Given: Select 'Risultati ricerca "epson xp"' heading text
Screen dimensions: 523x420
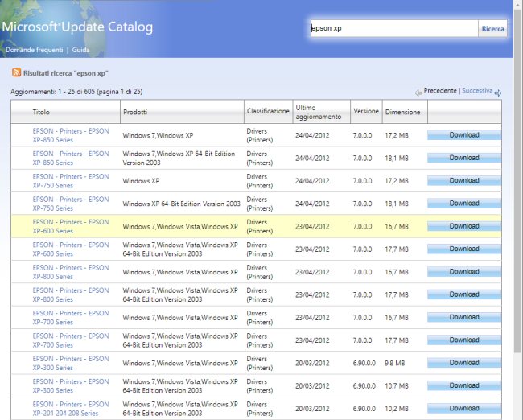Looking at the screenshot, I should tap(66, 73).
